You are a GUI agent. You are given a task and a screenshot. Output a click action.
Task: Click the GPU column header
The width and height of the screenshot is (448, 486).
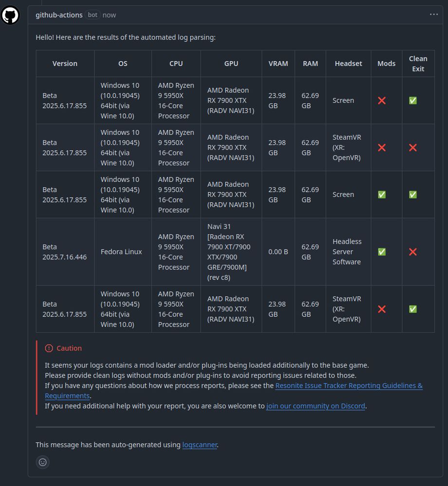point(231,64)
